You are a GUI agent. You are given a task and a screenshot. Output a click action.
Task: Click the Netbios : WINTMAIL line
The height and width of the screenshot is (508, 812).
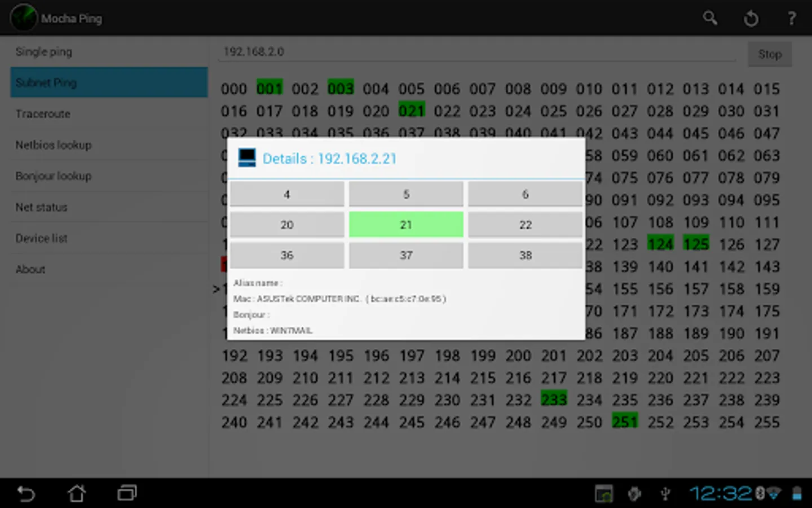pos(273,330)
